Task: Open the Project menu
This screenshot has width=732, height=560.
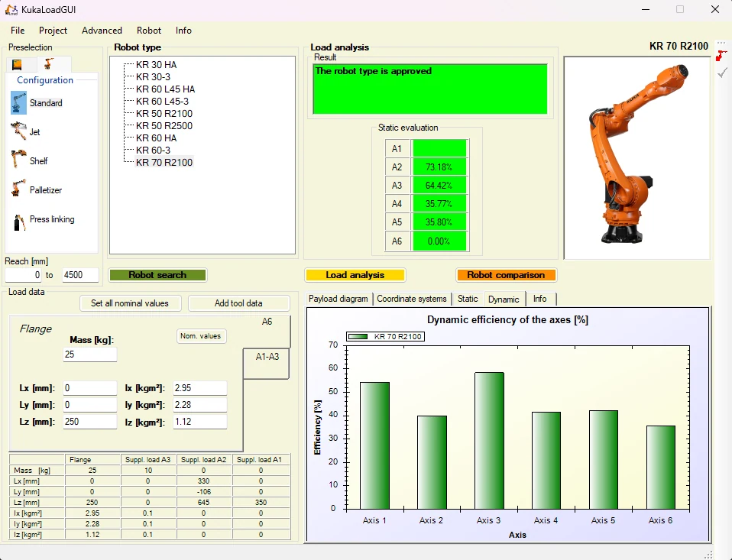Action: pos(53,31)
